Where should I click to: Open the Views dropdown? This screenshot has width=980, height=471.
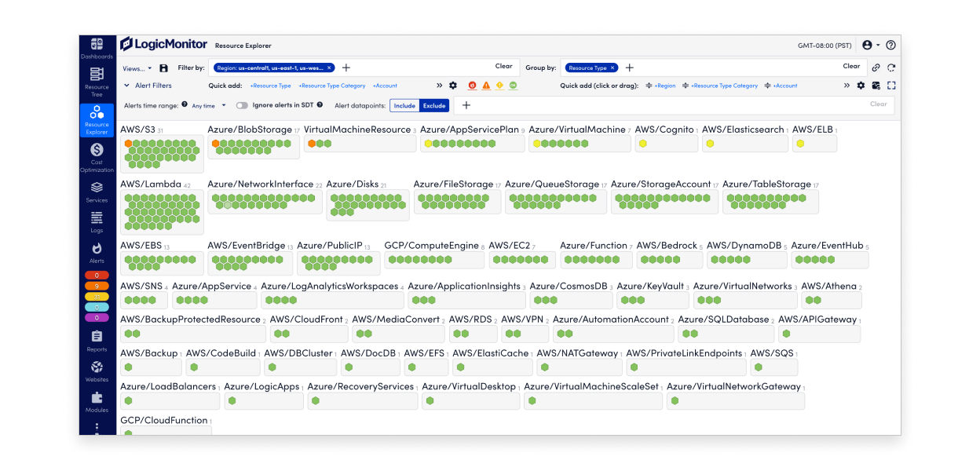click(x=137, y=68)
